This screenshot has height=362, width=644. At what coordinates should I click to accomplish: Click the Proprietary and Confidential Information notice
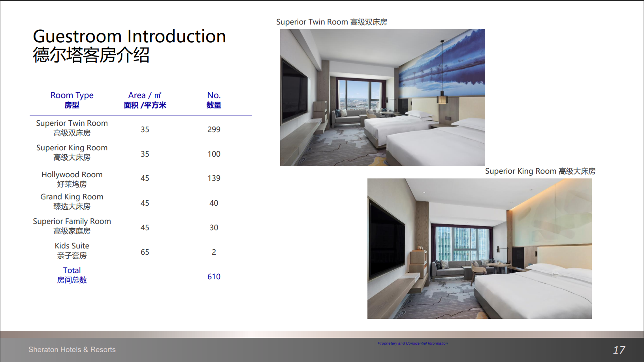coord(412,343)
